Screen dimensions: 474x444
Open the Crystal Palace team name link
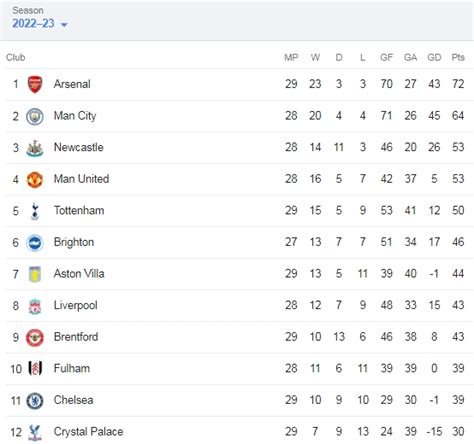(88, 432)
